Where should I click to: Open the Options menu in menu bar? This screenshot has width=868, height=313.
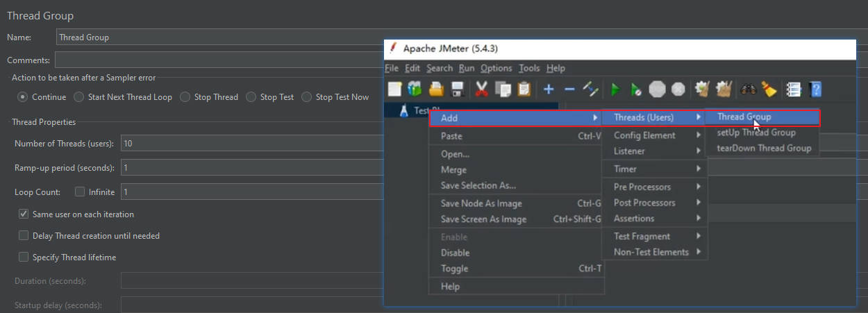tap(496, 68)
